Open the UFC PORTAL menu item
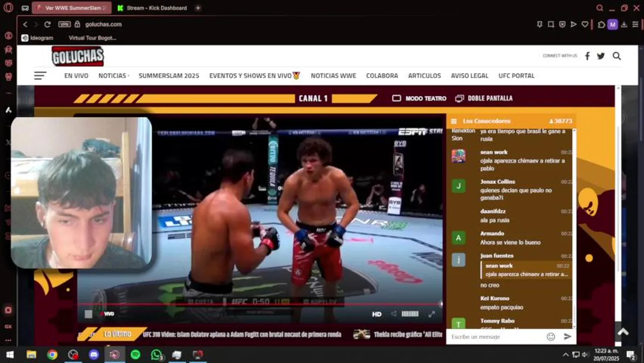This screenshot has height=363, width=644. click(517, 76)
